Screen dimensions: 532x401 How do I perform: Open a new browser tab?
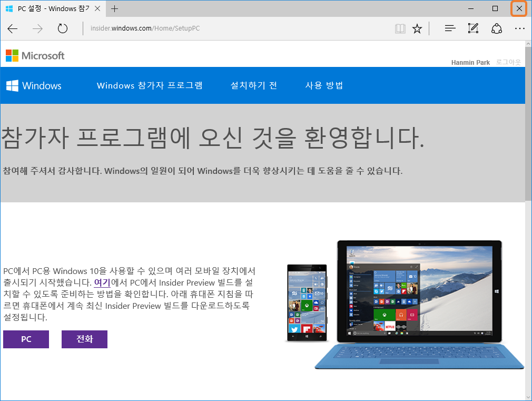(115, 8)
